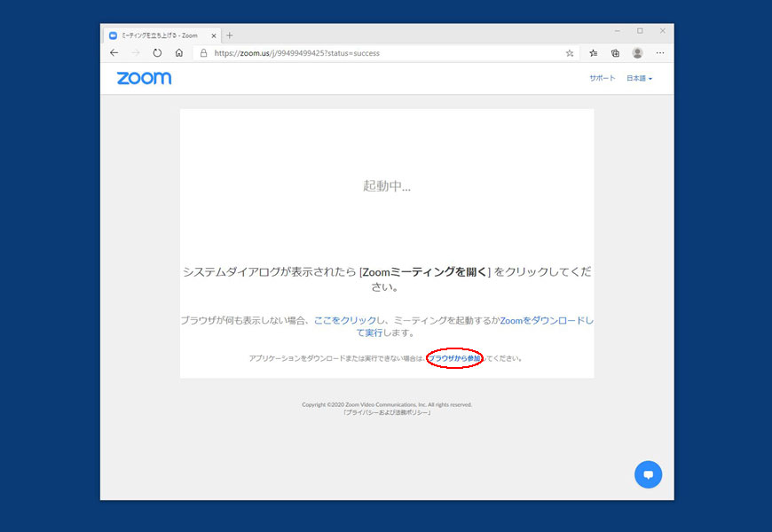This screenshot has height=532, width=772.
Task: Open the サポート link
Action: (x=603, y=78)
